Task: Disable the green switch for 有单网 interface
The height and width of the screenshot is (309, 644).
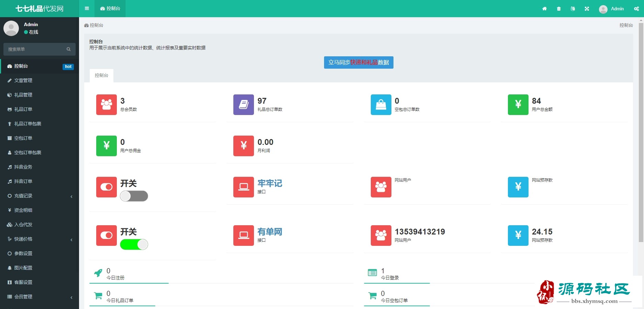Action: click(x=134, y=244)
